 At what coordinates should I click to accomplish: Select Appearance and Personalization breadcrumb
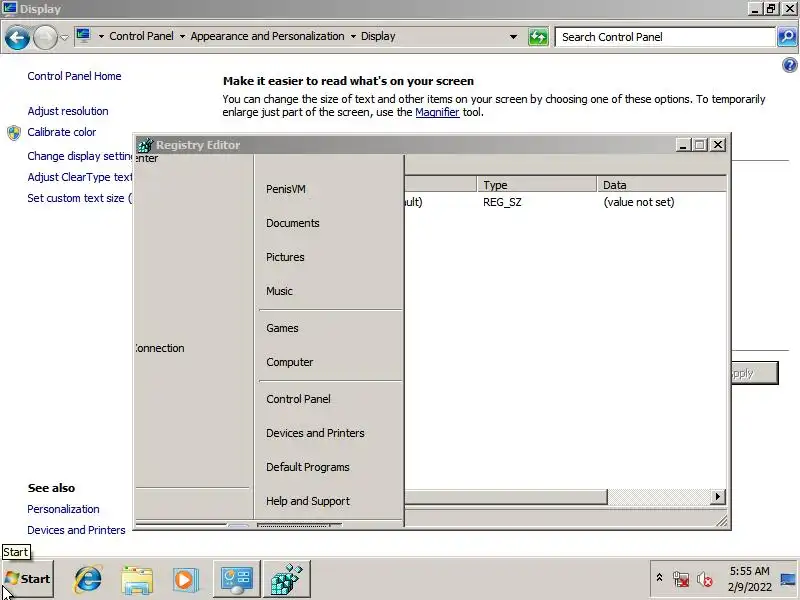[x=267, y=36]
